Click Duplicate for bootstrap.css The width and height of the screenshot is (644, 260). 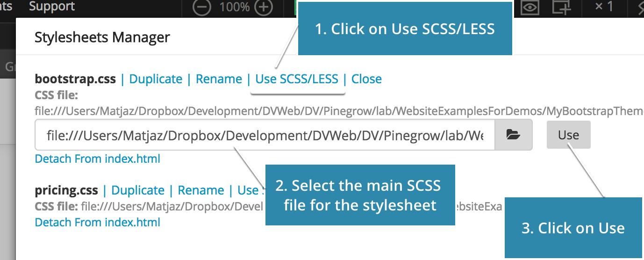click(x=156, y=79)
